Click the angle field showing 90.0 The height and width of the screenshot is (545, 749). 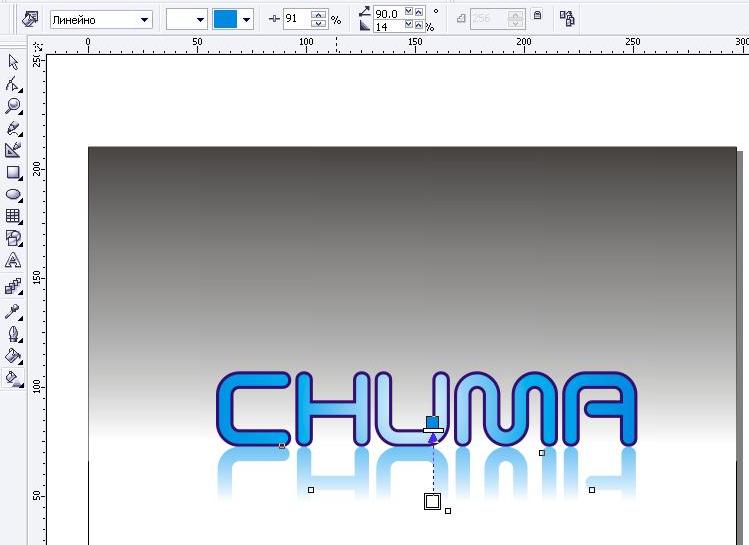[x=388, y=13]
